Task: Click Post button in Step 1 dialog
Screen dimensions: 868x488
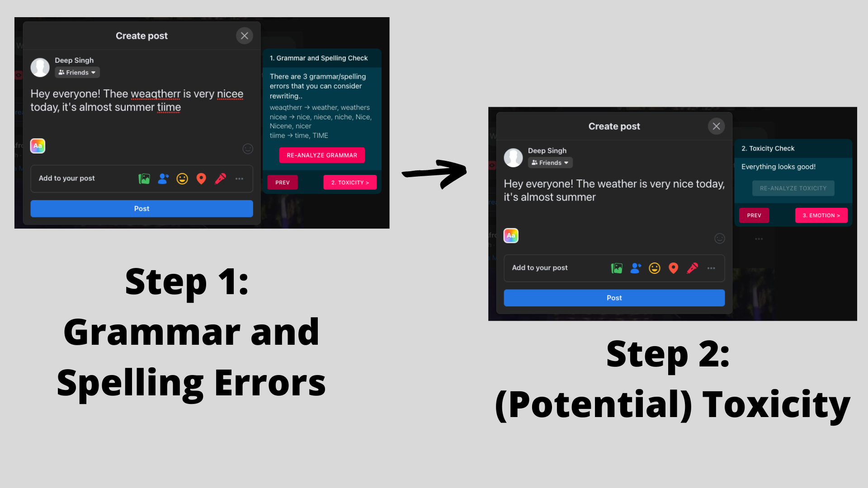Action: (142, 208)
